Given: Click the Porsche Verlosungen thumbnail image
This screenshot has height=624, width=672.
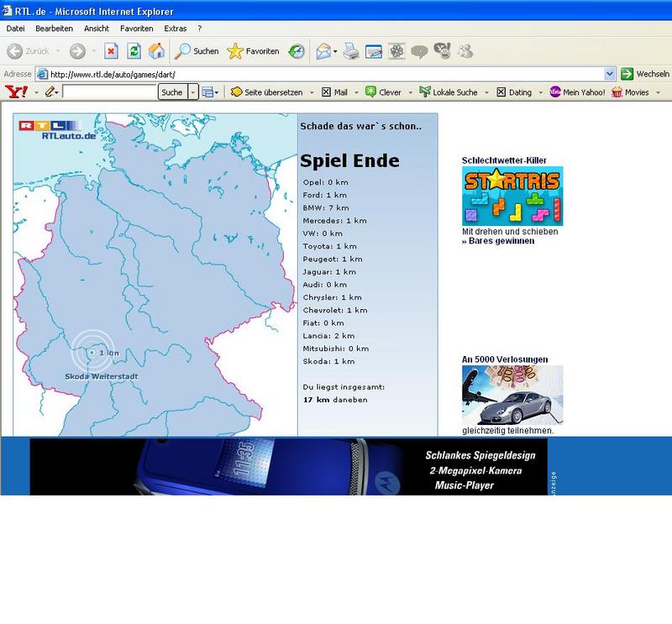Looking at the screenshot, I should coord(512,395).
